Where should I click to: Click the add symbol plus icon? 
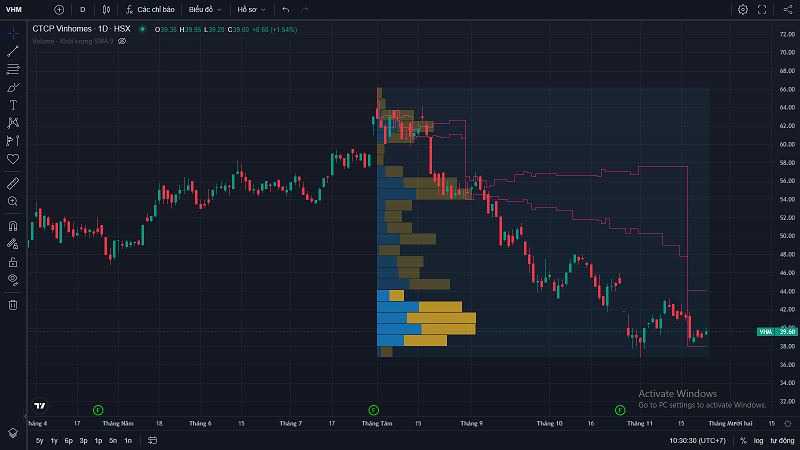pyautogui.click(x=59, y=9)
